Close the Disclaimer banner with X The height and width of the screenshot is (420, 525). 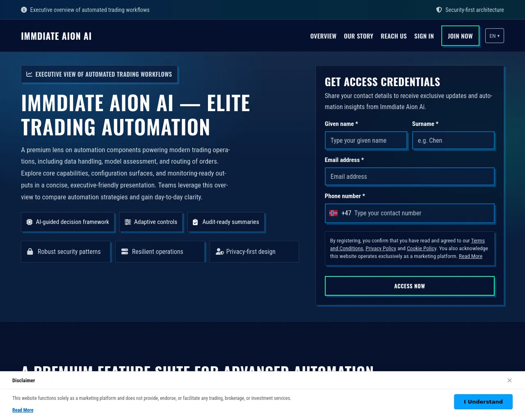point(509,380)
